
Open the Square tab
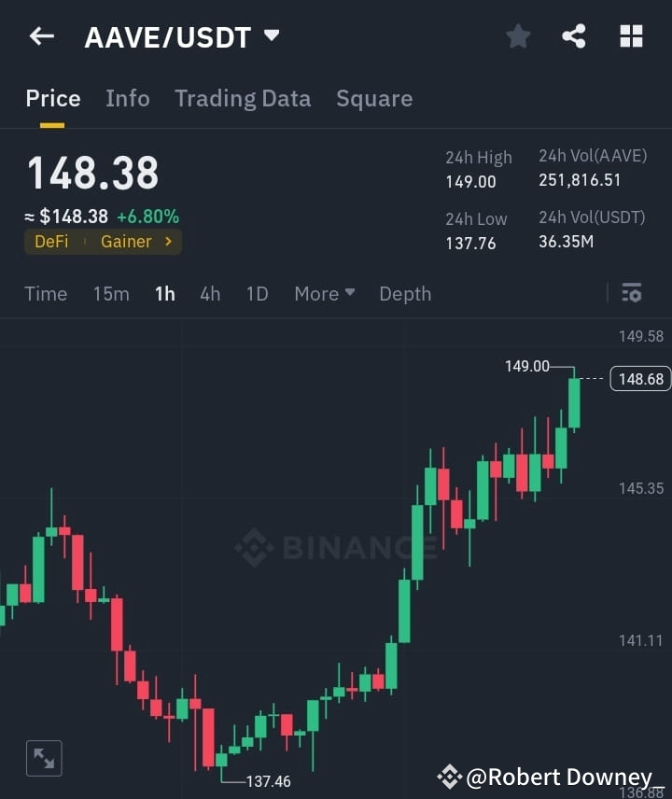point(374,98)
